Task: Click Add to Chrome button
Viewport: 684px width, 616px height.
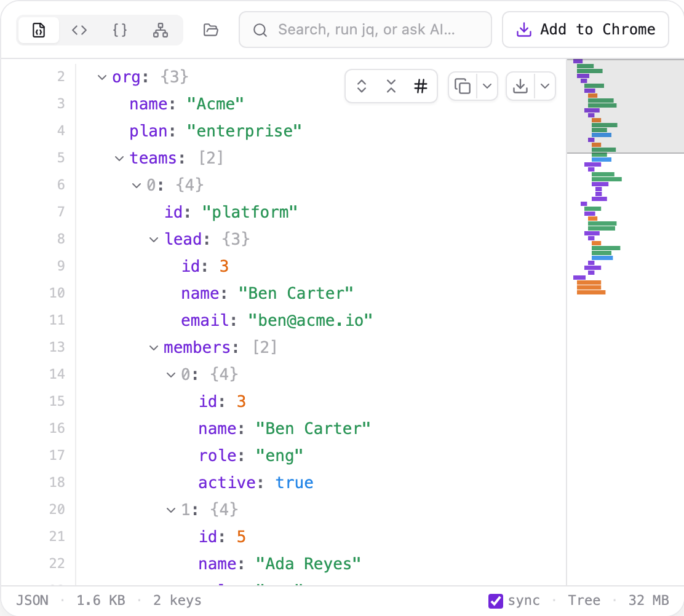Action: pyautogui.click(x=586, y=30)
